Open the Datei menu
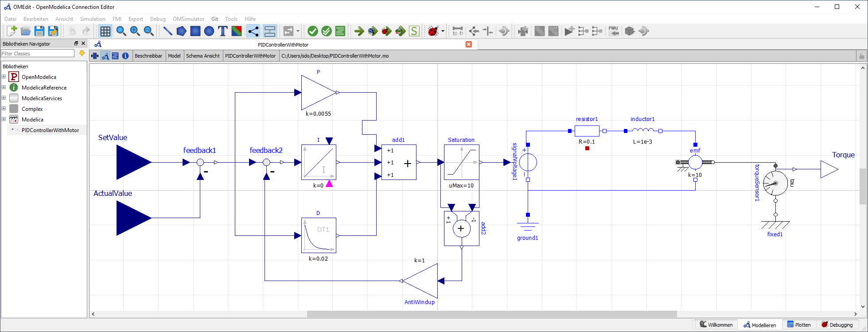The image size is (868, 332). tap(11, 19)
